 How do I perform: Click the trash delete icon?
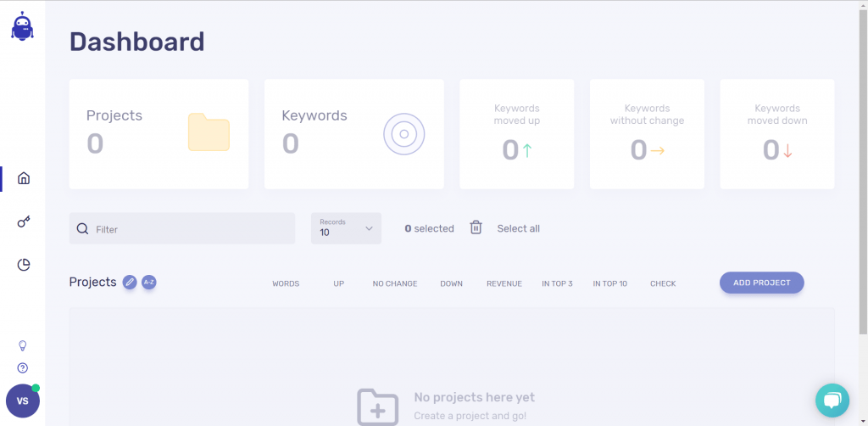[x=476, y=227]
